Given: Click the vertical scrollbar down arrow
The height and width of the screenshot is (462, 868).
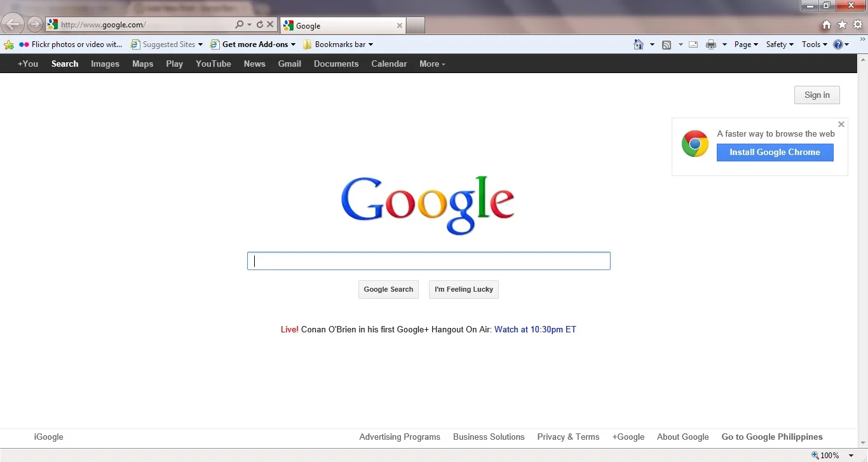Looking at the screenshot, I should 862,442.
